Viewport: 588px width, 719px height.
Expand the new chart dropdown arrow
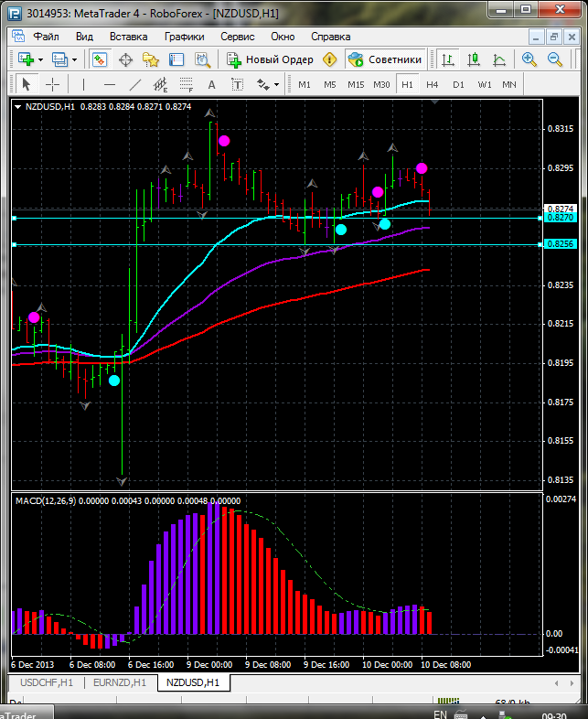[x=40, y=59]
